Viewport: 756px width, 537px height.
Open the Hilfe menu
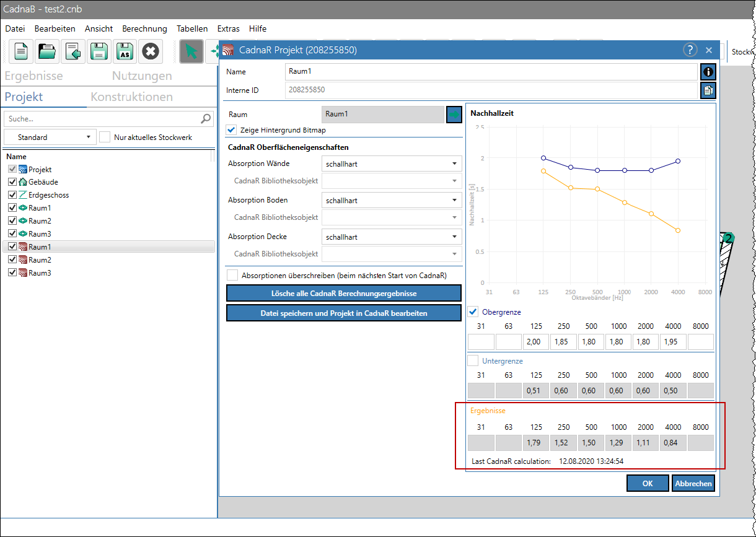[x=258, y=28]
